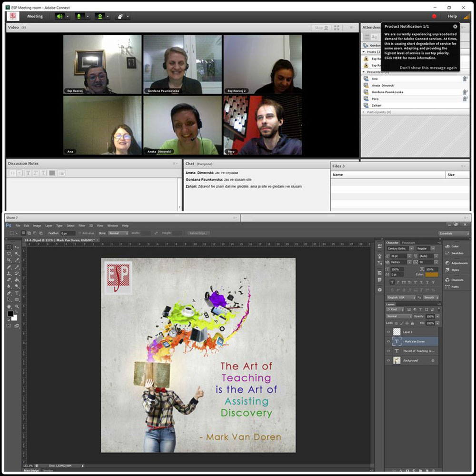
Task: Open the Styles panel icon
Action: (x=447, y=270)
